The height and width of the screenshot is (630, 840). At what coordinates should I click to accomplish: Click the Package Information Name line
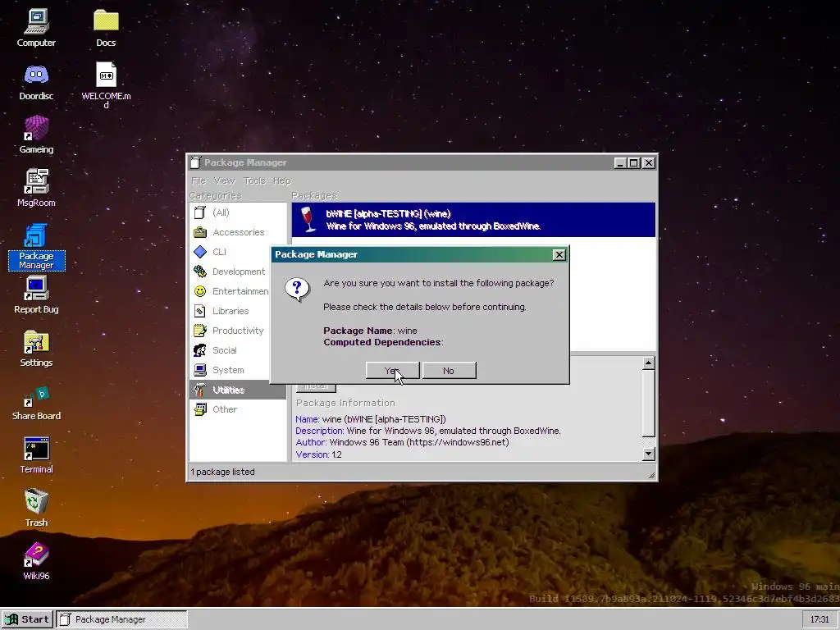pyautogui.click(x=371, y=419)
